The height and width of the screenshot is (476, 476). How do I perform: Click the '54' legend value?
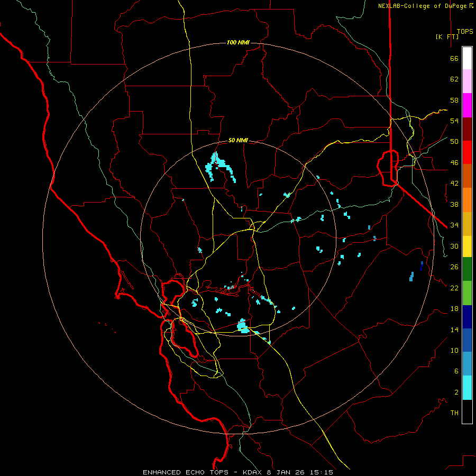tap(454, 121)
